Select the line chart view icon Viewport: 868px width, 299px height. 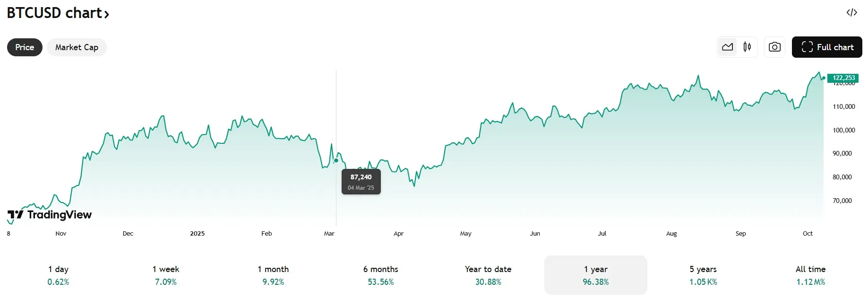tap(727, 47)
